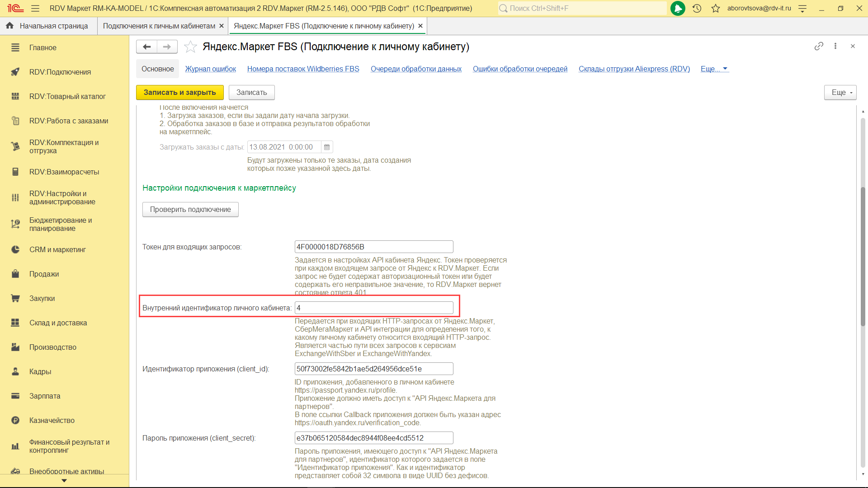The image size is (868, 488).
Task: Click the favorite star next to title
Action: [190, 47]
